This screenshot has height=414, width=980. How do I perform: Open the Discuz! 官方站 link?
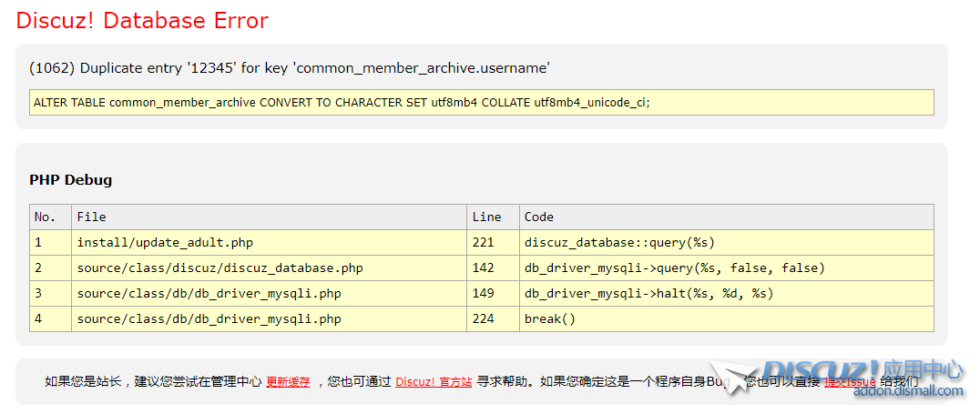tap(434, 382)
